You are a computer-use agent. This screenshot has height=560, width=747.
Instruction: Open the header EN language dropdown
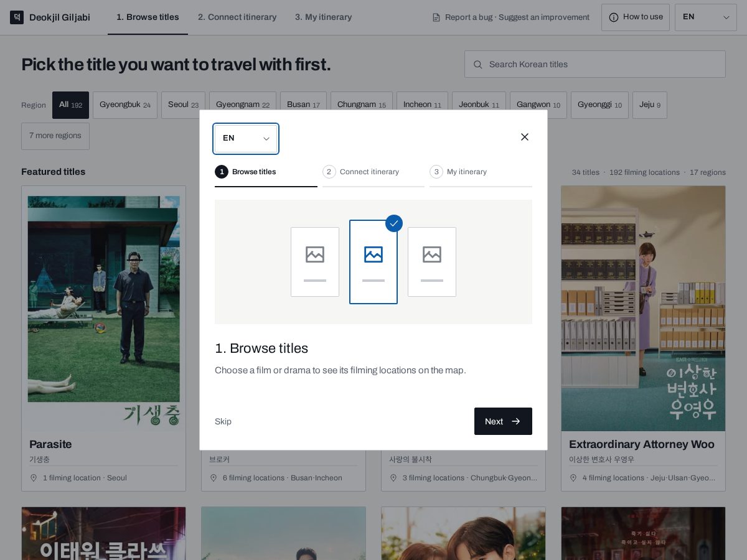[706, 17]
